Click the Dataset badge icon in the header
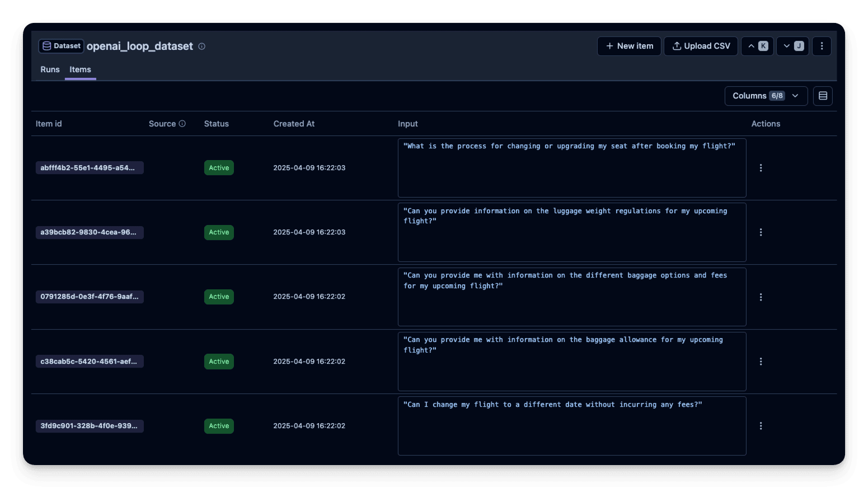Image resolution: width=868 pixels, height=488 pixels. click(47, 46)
